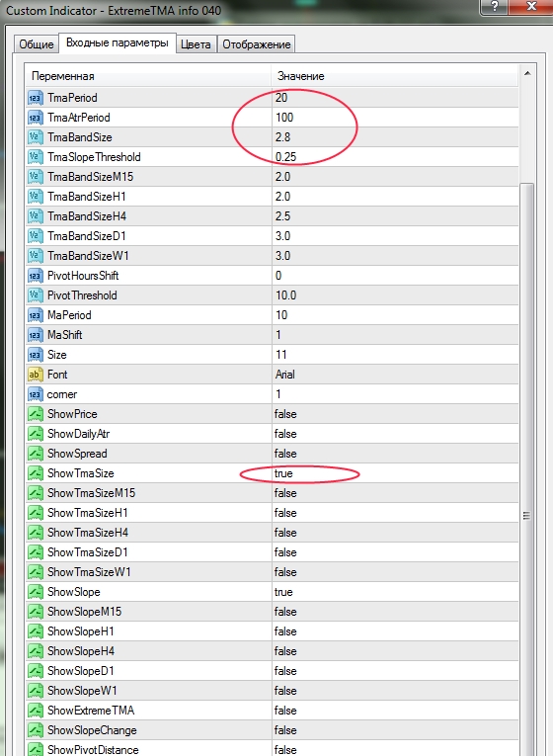Click the double-type icon beside PivotThreshold
553x756 pixels.
[36, 295]
